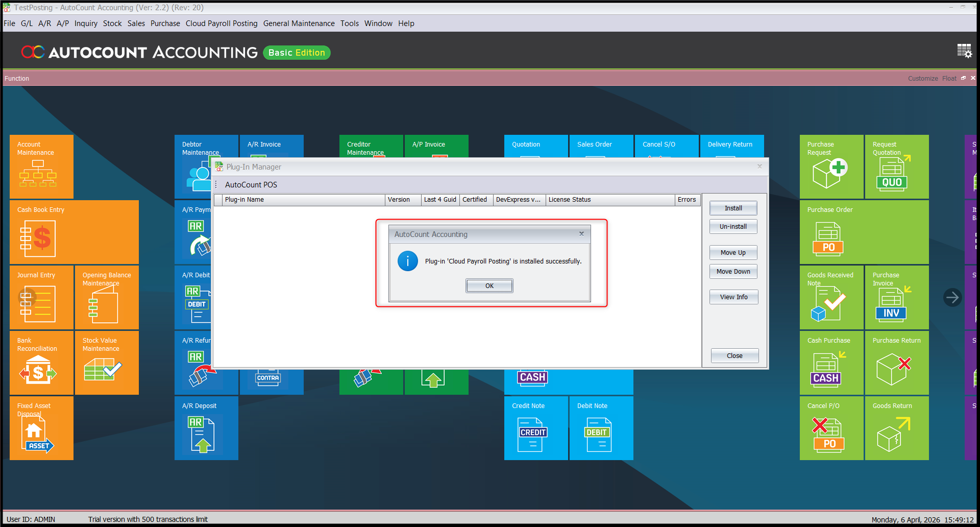This screenshot has height=527, width=980.
Task: Open Purchase Request tile
Action: (x=831, y=166)
